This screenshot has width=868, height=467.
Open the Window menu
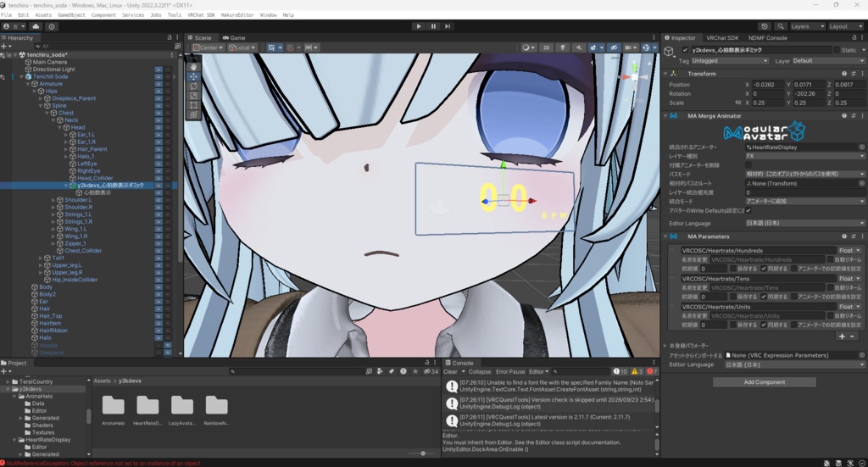point(268,15)
